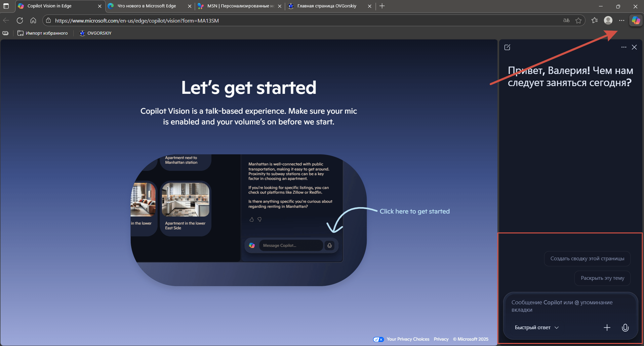Close the Copilot sidebar panel

[634, 47]
